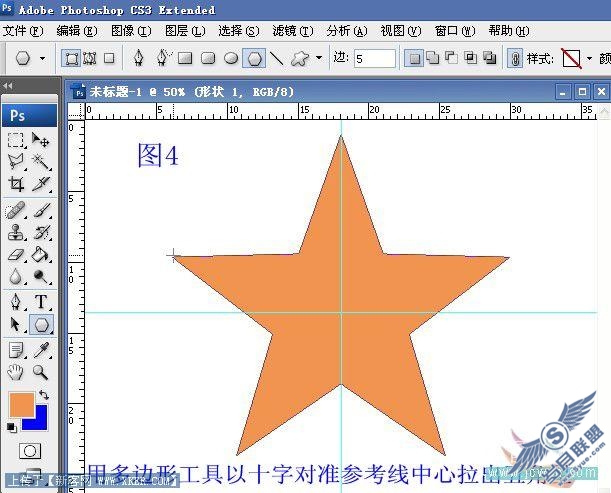Click the blue background color swatch
The height and width of the screenshot is (493, 611).
click(41, 422)
